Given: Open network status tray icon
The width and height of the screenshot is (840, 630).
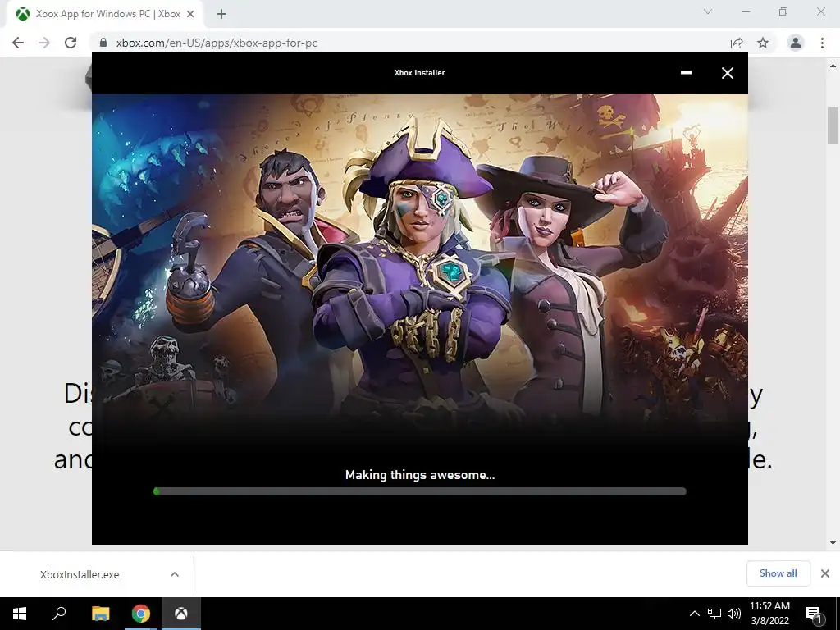Looking at the screenshot, I should [714, 614].
